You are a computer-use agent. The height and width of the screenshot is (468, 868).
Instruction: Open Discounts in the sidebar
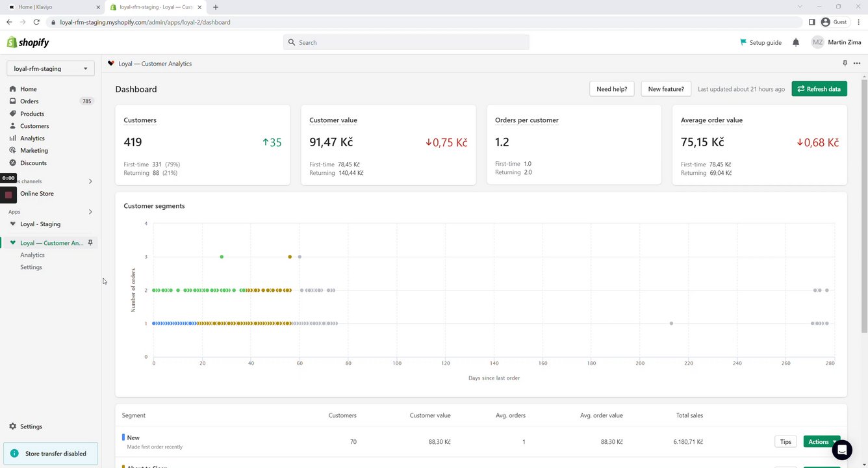pyautogui.click(x=33, y=163)
